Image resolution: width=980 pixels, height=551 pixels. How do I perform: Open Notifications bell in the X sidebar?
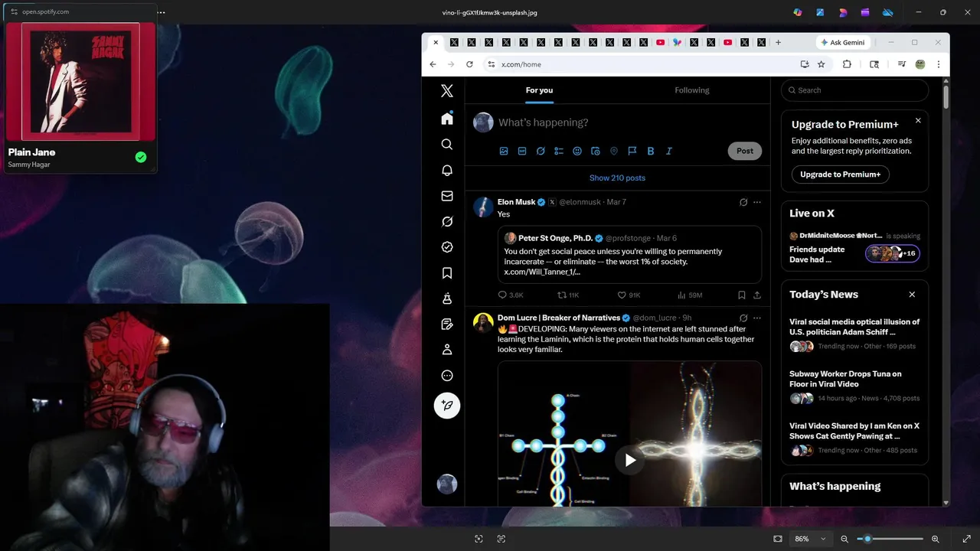click(x=447, y=170)
